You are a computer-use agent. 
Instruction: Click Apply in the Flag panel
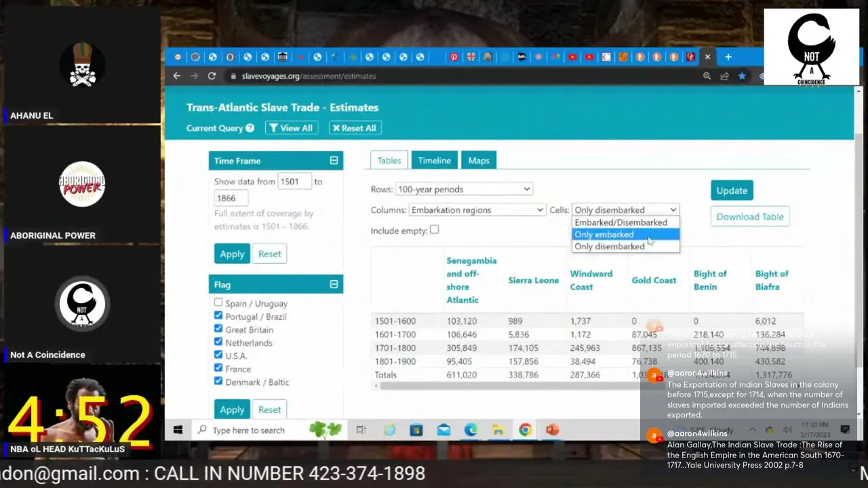(232, 409)
